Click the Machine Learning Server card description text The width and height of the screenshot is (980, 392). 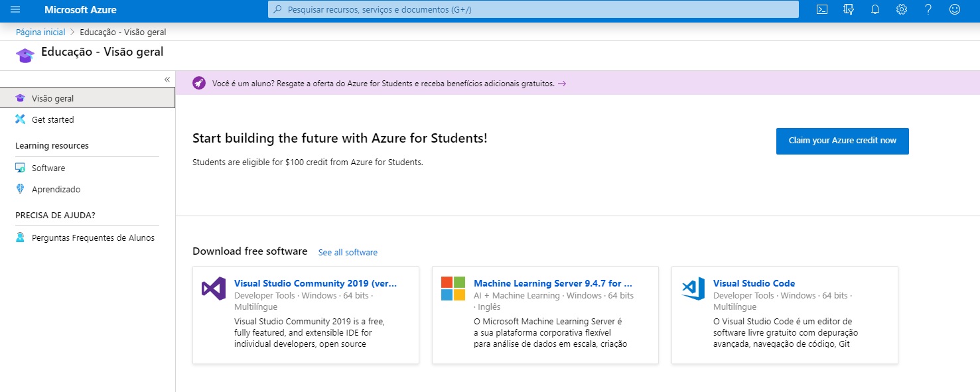coord(550,333)
